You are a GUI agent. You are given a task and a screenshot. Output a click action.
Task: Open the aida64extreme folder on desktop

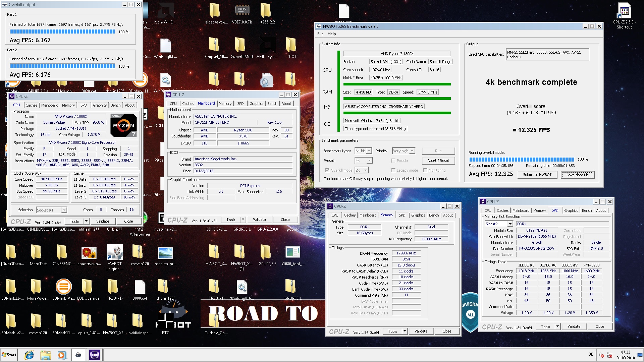click(x=216, y=13)
